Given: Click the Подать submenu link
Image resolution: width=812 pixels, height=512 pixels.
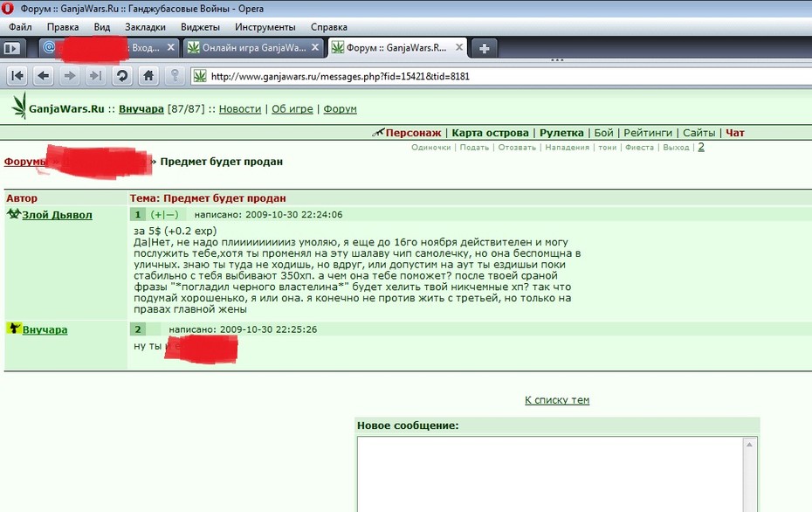Looking at the screenshot, I should (x=474, y=147).
